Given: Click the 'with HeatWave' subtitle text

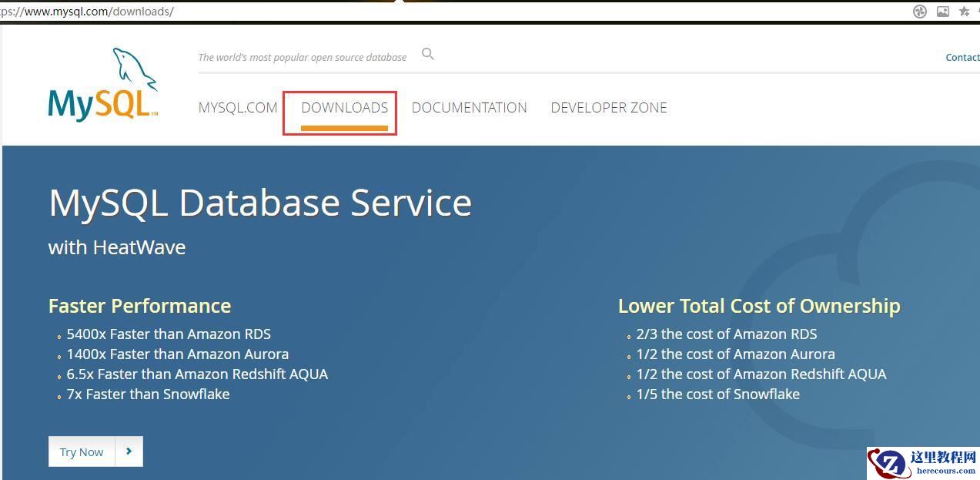Looking at the screenshot, I should click(x=117, y=247).
